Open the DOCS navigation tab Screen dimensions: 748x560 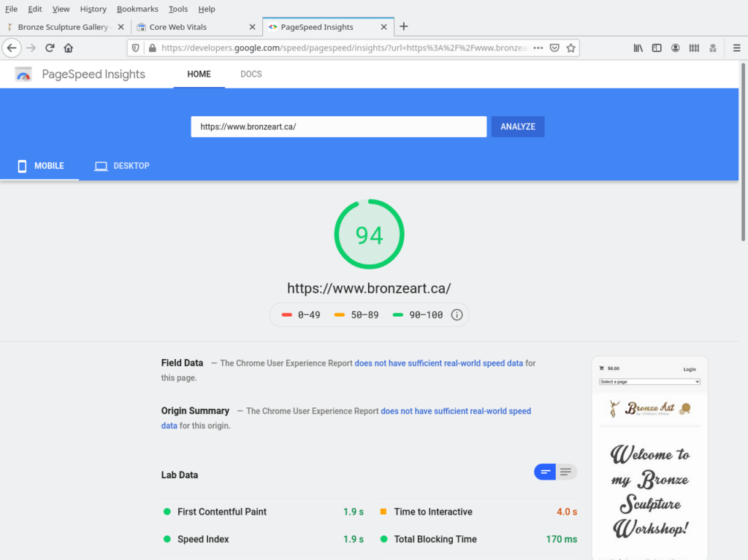(x=251, y=74)
